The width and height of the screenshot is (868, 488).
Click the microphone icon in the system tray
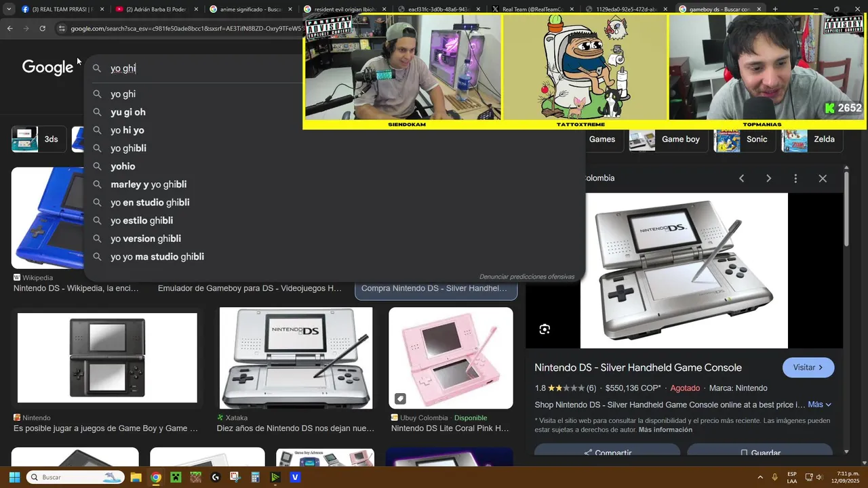pos(774,477)
